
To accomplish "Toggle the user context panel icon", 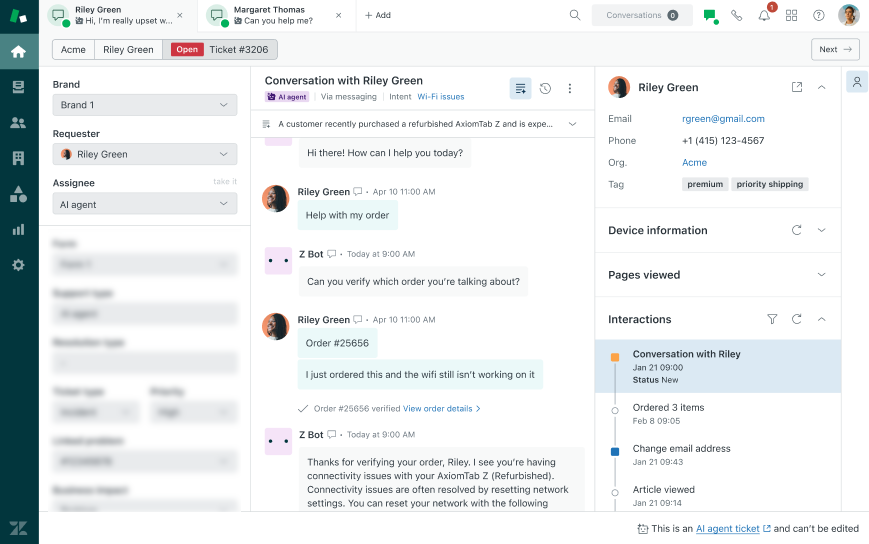I will (x=857, y=82).
